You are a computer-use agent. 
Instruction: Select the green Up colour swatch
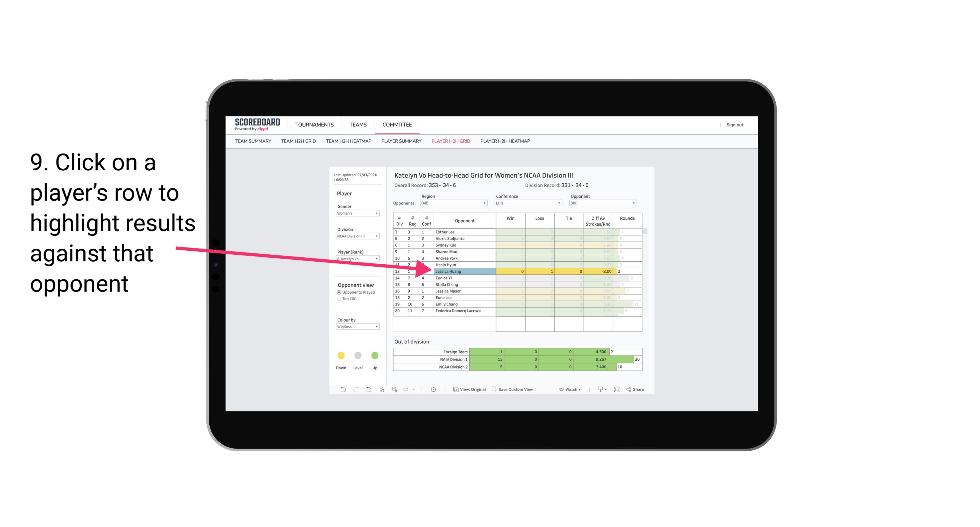point(374,355)
